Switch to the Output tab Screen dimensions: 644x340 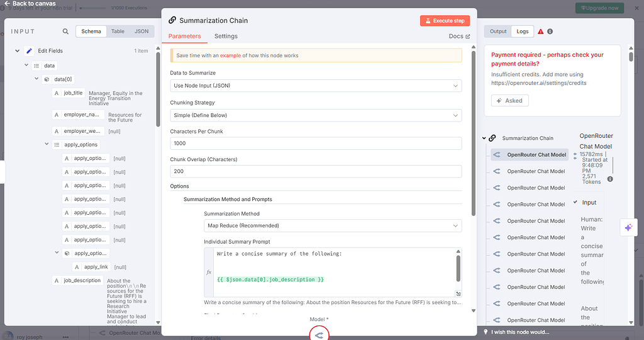[498, 31]
